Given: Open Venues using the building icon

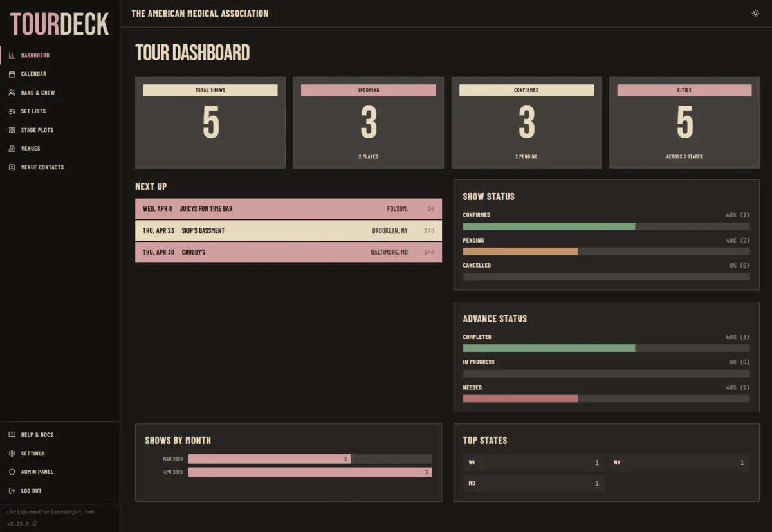Looking at the screenshot, I should click(12, 149).
